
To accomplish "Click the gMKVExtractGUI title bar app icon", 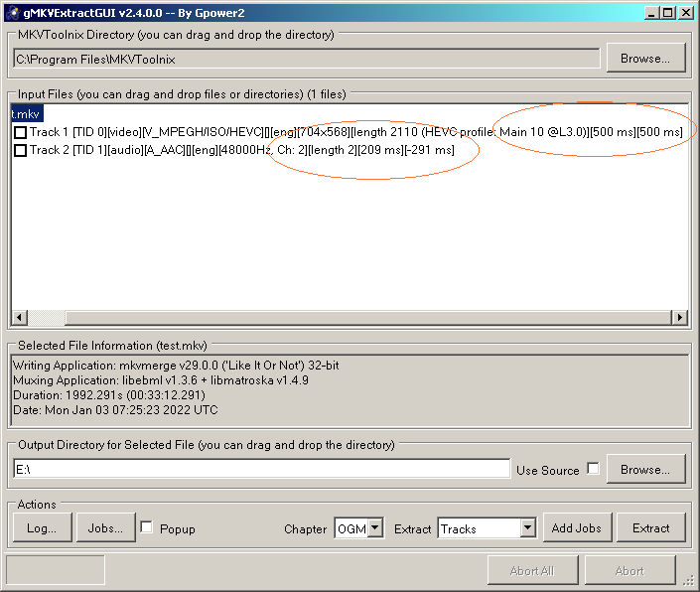I will tap(14, 13).
